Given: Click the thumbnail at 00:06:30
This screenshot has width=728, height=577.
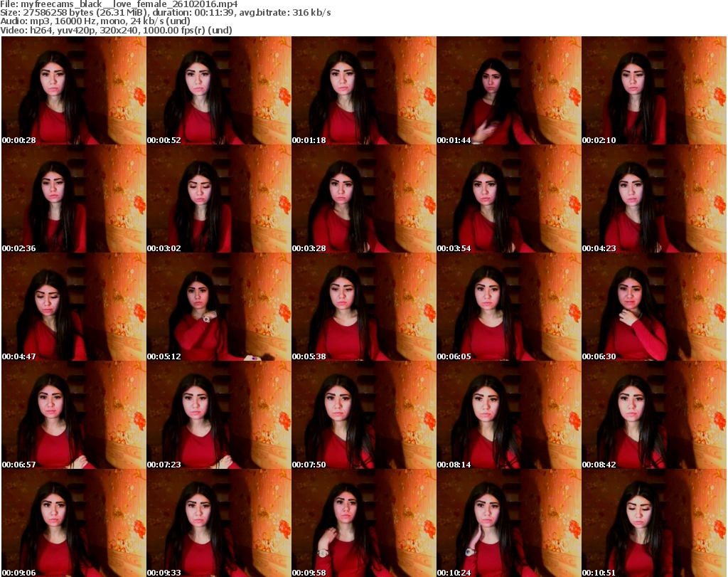Looking at the screenshot, I should (654, 307).
